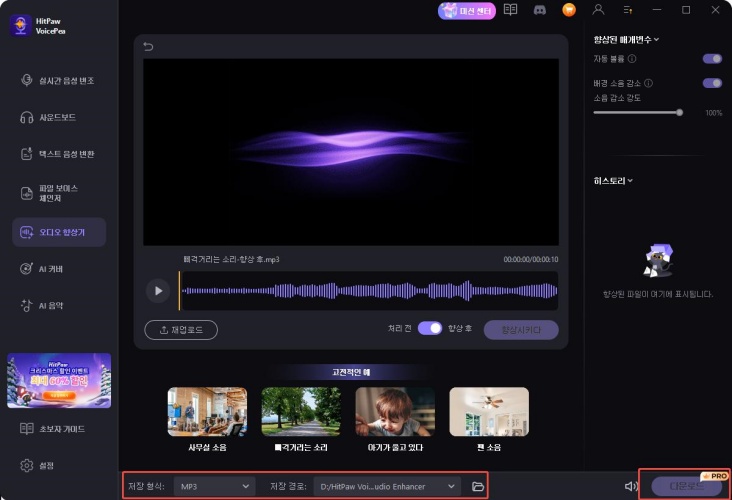Click the real-time voice microphone sidebar icon
This screenshot has height=500, width=732.
point(26,80)
